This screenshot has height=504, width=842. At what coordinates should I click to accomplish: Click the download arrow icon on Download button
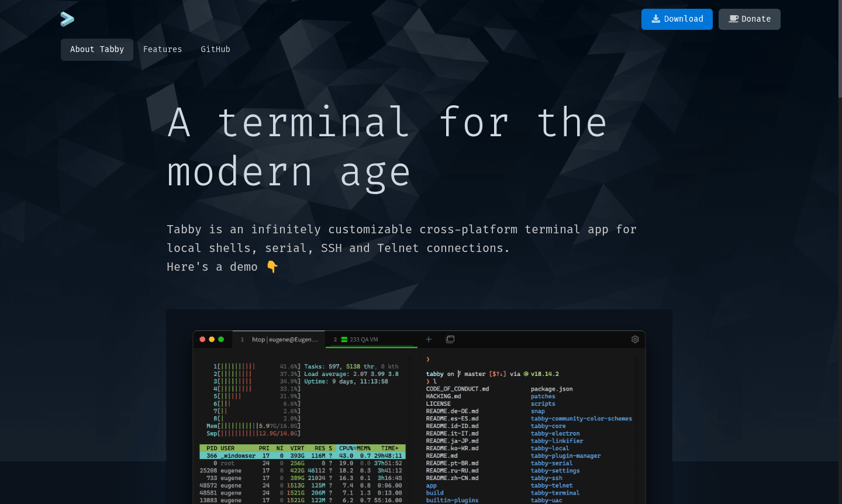656,19
